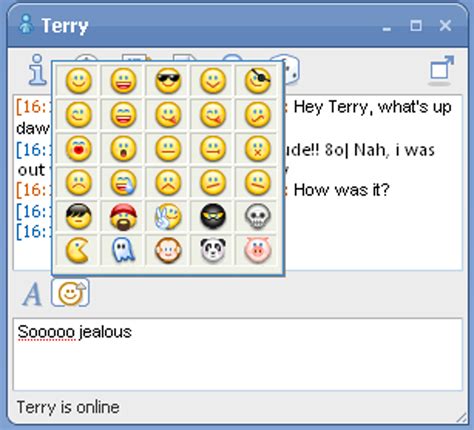Select the blue ghost emoticon
The width and height of the screenshot is (474, 430).
(x=123, y=250)
